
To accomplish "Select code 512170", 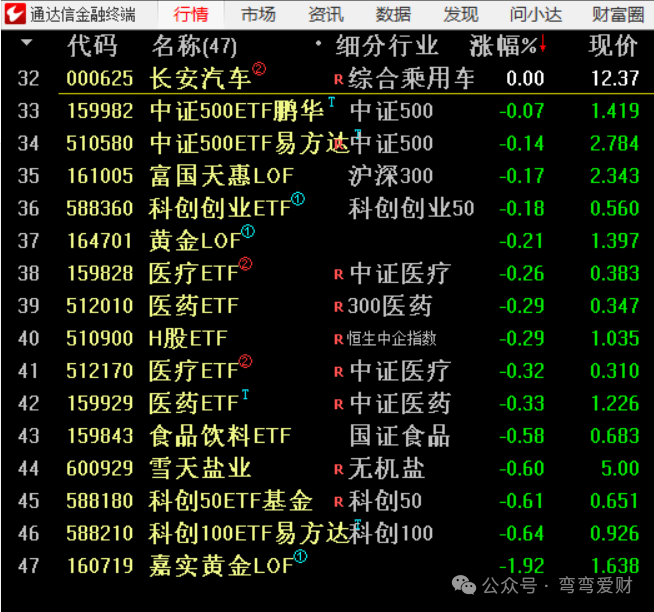I will 100,371.
